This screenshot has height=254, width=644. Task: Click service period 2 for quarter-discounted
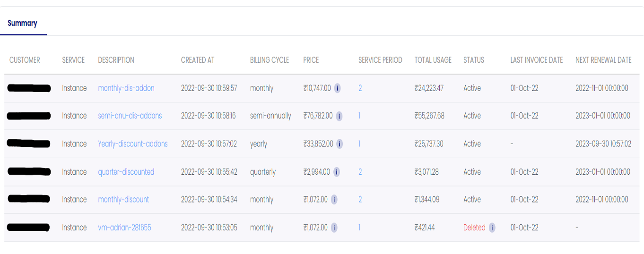point(360,172)
